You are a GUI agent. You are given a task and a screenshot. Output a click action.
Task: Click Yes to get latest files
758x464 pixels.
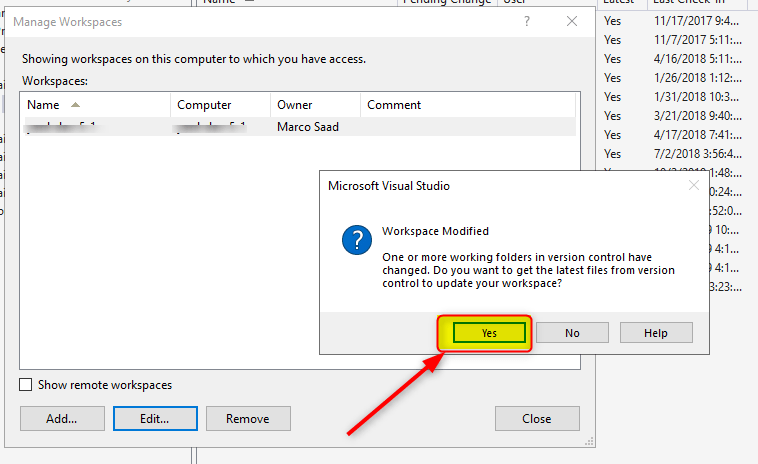(488, 333)
